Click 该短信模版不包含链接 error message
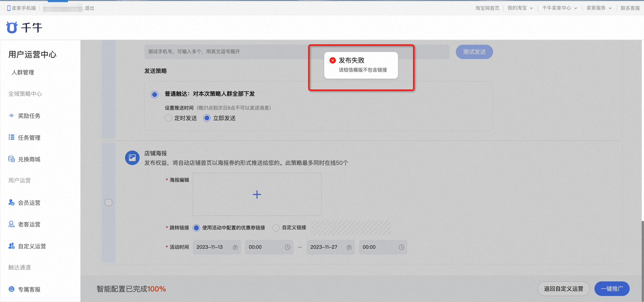This screenshot has height=302, width=644. pyautogui.click(x=363, y=70)
